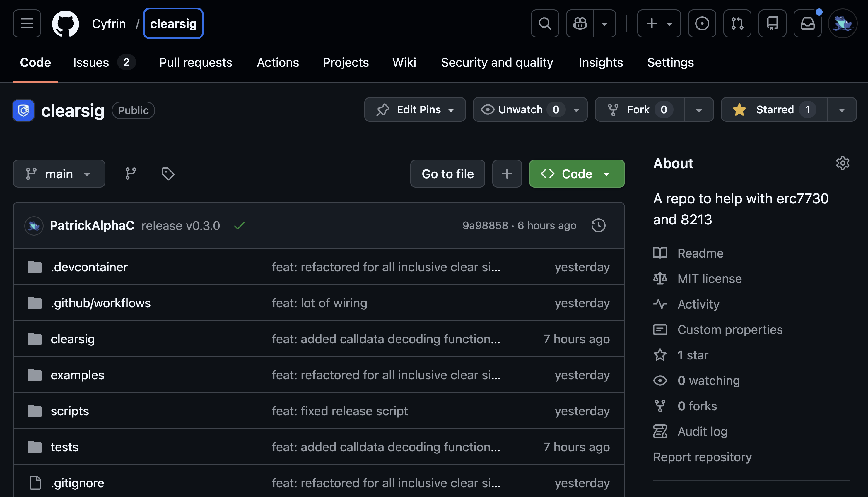Click the PatrickAlphaC author link
This screenshot has width=868, height=497.
pos(92,226)
